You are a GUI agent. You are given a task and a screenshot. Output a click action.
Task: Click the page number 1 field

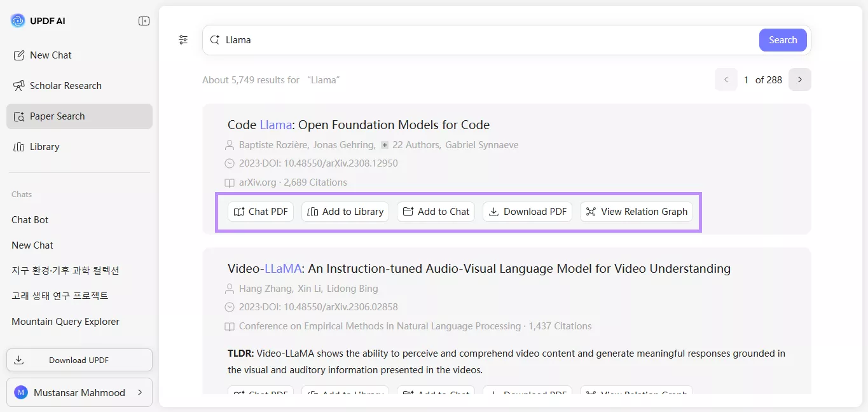coord(747,80)
